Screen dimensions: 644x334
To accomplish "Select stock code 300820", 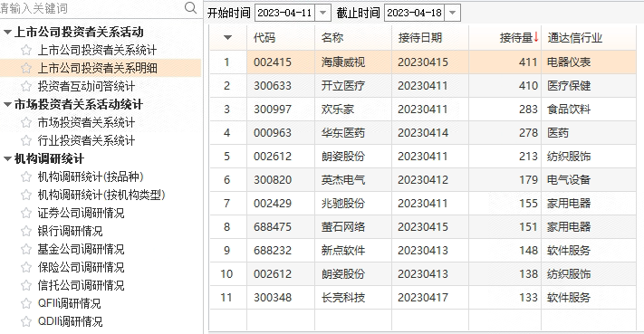I will 281,180.
